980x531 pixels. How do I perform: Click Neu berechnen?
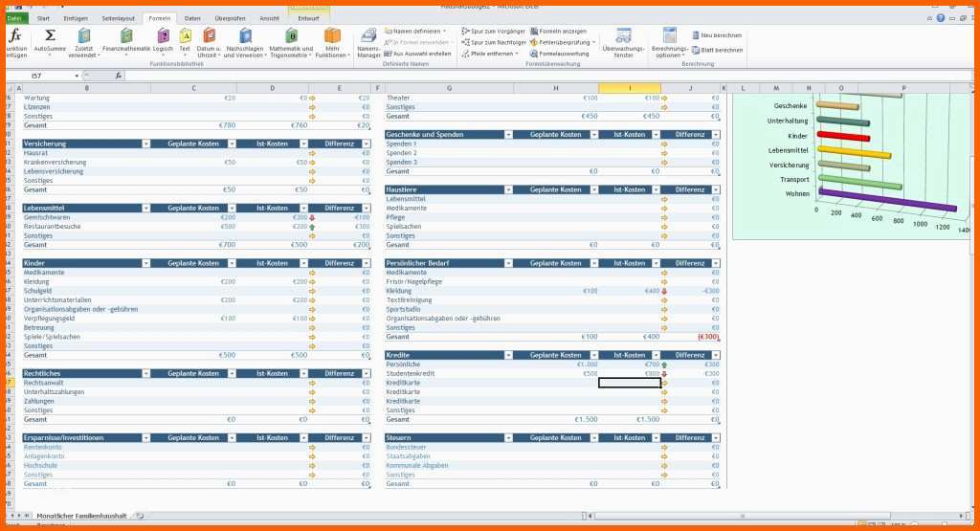[x=717, y=35]
